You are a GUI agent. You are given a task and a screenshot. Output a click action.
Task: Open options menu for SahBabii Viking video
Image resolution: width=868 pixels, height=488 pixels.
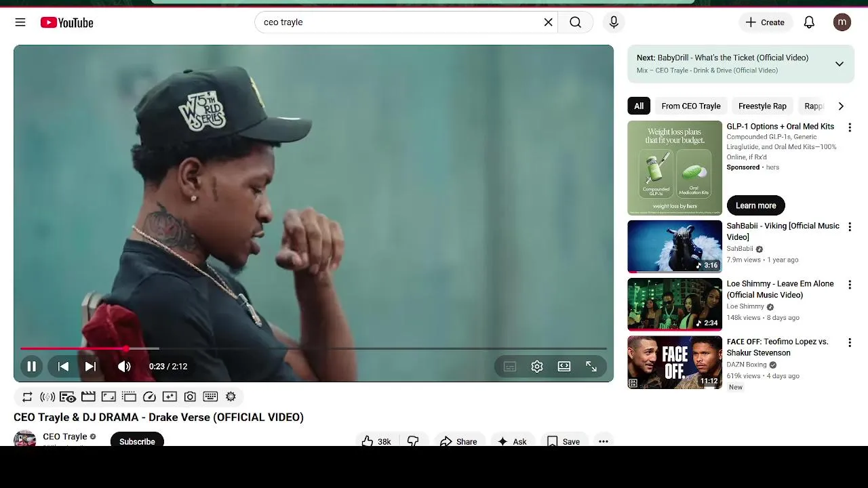pos(849,227)
